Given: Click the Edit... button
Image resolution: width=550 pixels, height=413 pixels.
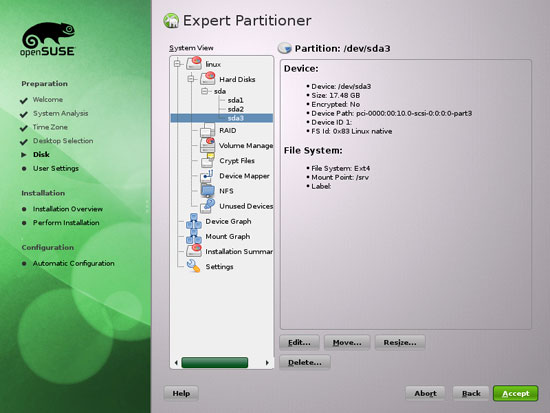Looking at the screenshot, I should pos(299,342).
